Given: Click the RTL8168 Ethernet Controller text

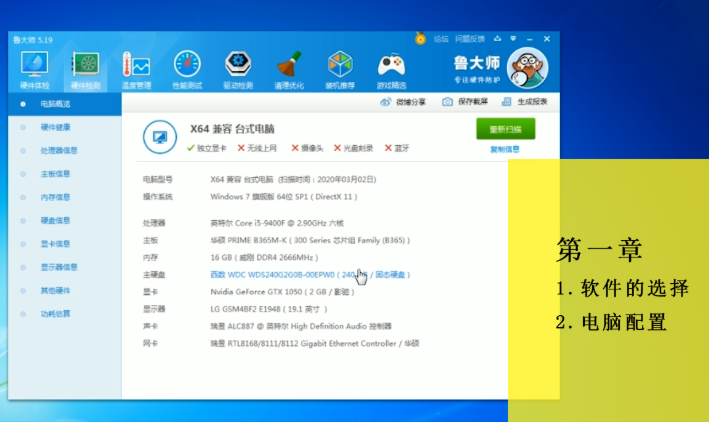Looking at the screenshot, I should pos(315,343).
